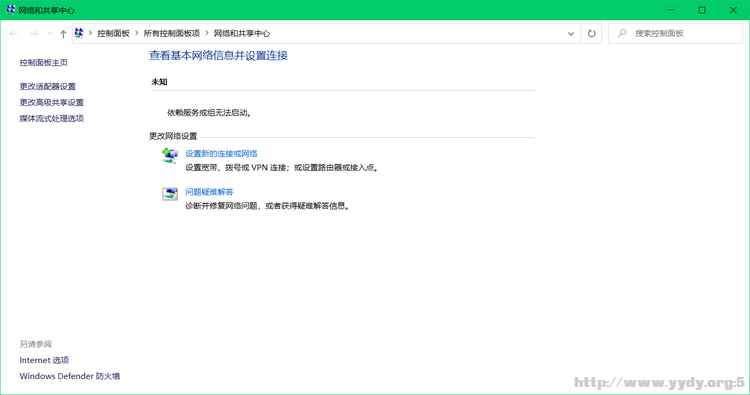The width and height of the screenshot is (750, 395).
Task: Expand chevron after 控制面板 breadcrumb
Action: 137,33
